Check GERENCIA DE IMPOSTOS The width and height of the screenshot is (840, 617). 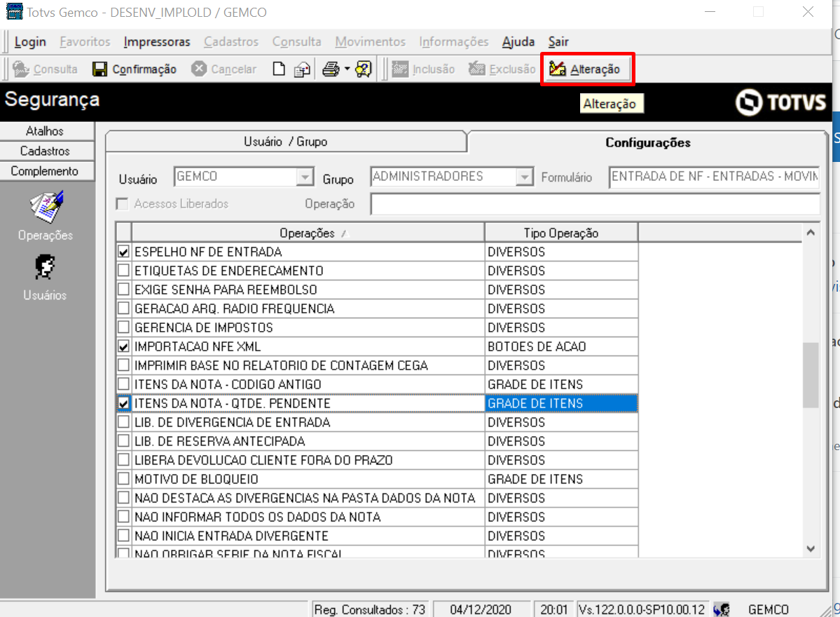tap(124, 327)
